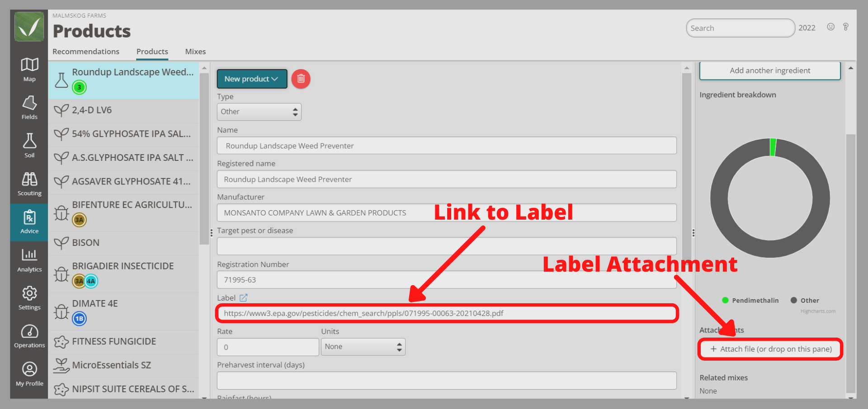The width and height of the screenshot is (868, 409).
Task: Toggle Pendimethalin legend item in chart
Action: click(750, 301)
